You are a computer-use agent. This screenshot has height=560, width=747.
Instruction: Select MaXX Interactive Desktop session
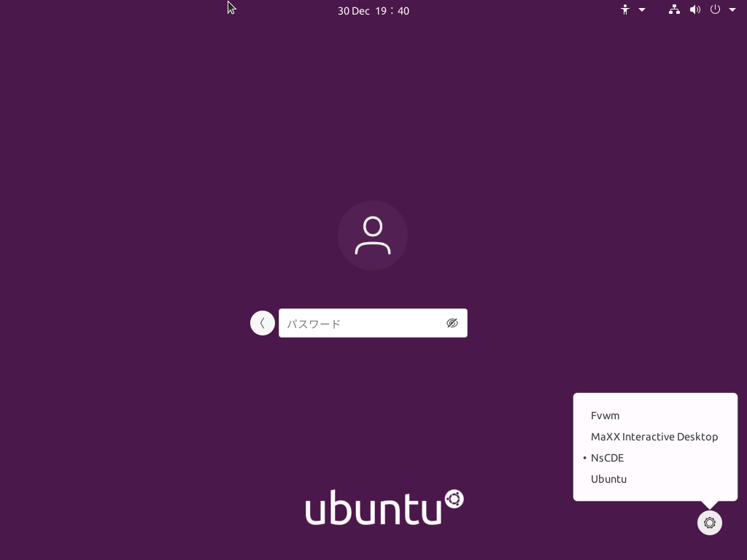(x=655, y=437)
